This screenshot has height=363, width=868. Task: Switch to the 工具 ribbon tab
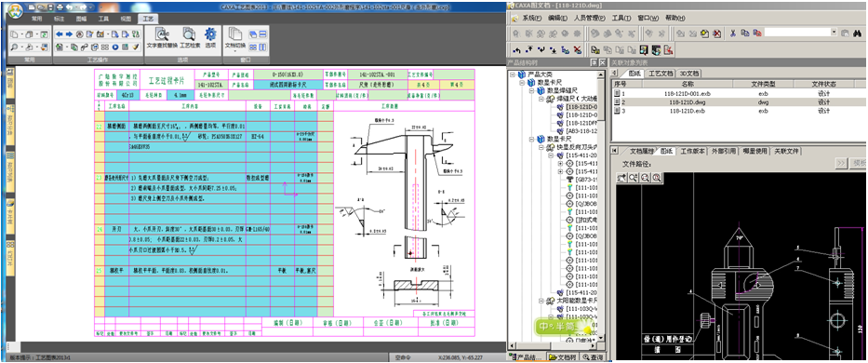[x=103, y=19]
